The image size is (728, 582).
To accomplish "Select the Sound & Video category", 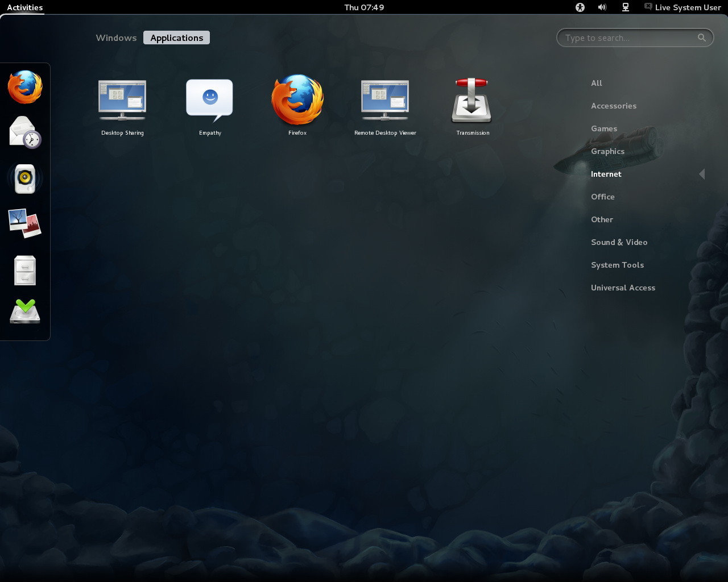I will coord(619,242).
